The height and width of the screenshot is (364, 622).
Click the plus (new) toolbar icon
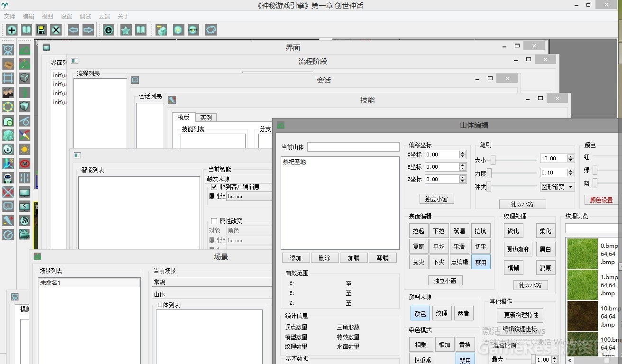coord(11,30)
